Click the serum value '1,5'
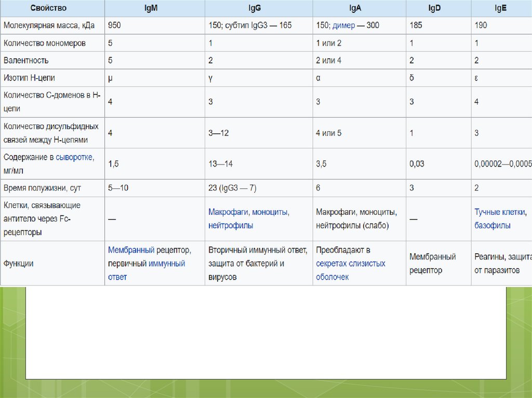 (x=113, y=164)
